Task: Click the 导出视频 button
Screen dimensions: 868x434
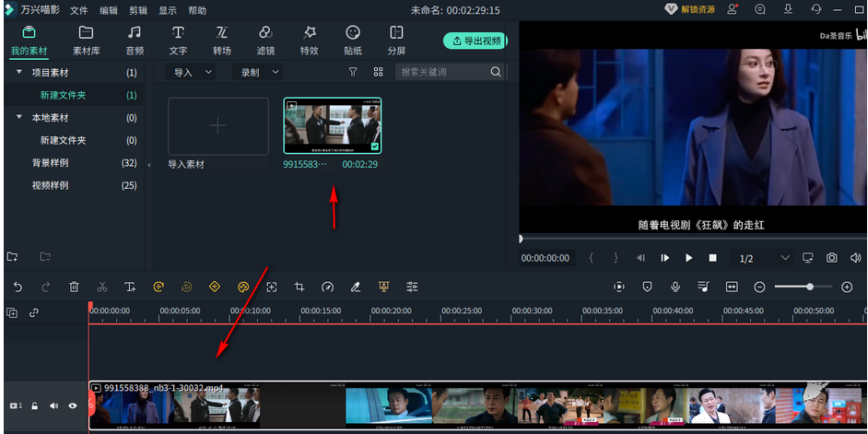Action: click(x=475, y=41)
